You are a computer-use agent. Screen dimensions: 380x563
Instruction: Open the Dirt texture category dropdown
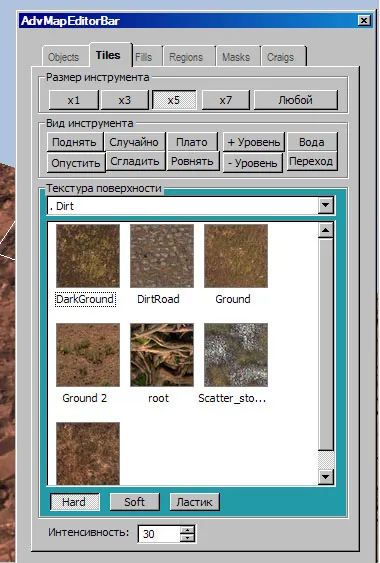(x=326, y=205)
